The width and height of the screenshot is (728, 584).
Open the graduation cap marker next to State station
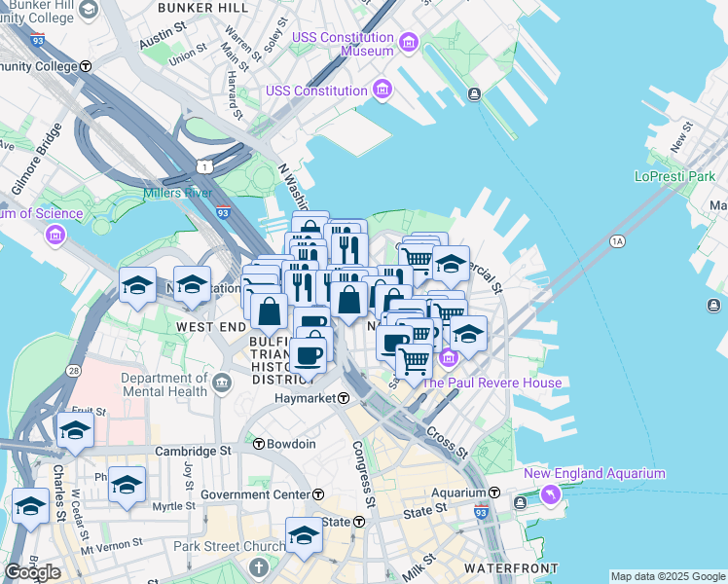tap(304, 536)
